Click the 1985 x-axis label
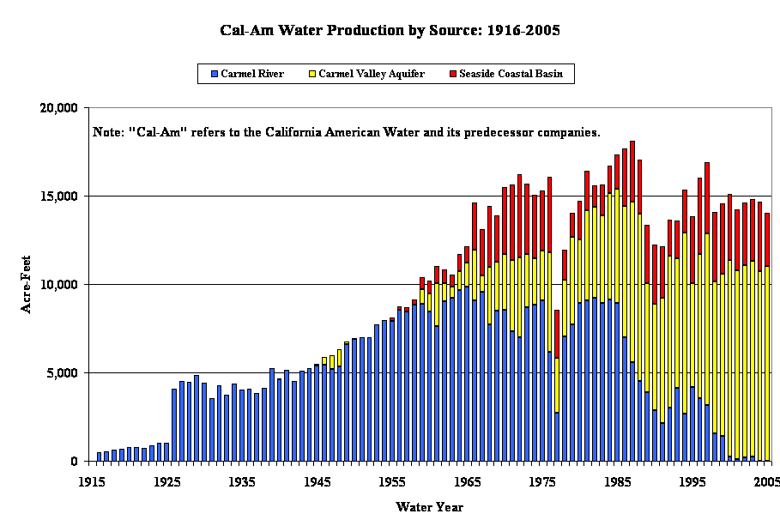The width and height of the screenshot is (780, 532). 617,481
